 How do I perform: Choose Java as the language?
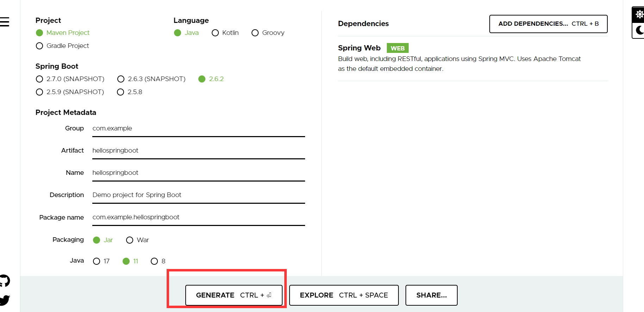click(186, 33)
